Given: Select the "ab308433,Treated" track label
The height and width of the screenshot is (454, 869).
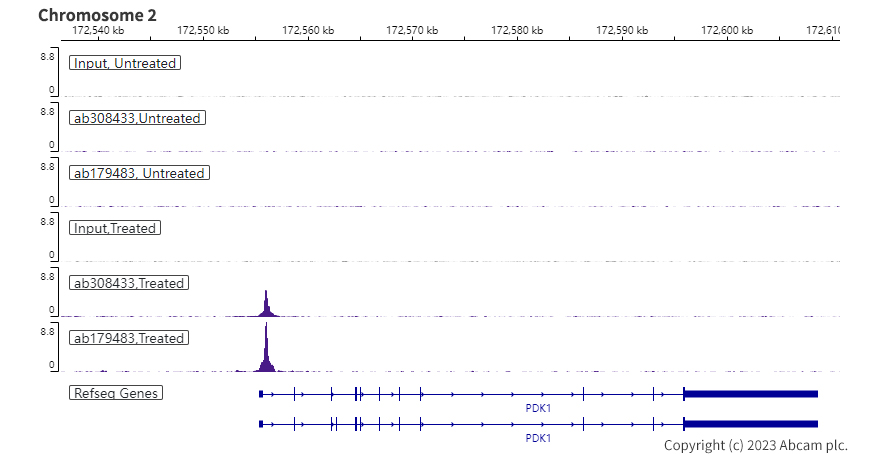Looking at the screenshot, I should [129, 283].
